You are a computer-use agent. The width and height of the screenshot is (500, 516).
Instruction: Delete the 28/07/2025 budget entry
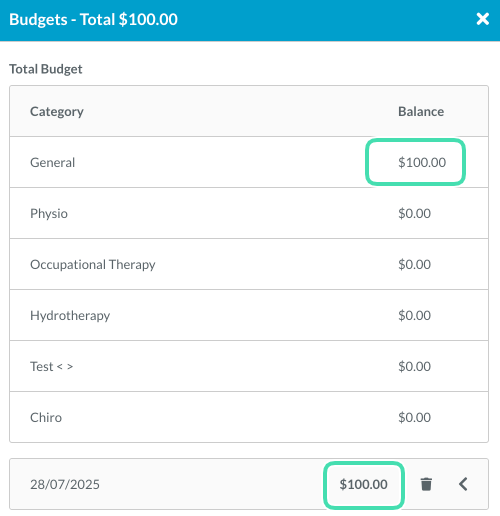[x=426, y=484]
